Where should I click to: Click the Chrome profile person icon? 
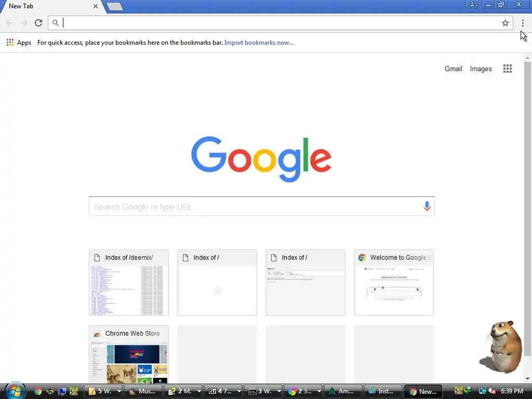472,4
